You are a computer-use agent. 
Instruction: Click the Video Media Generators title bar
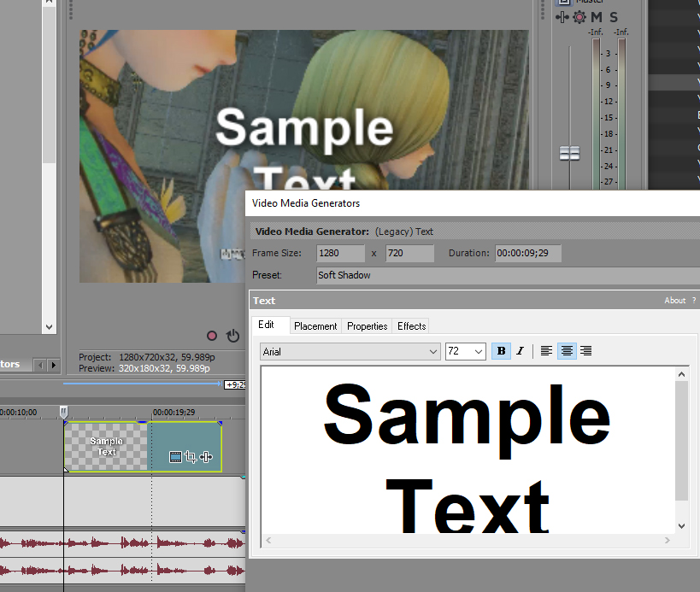473,203
